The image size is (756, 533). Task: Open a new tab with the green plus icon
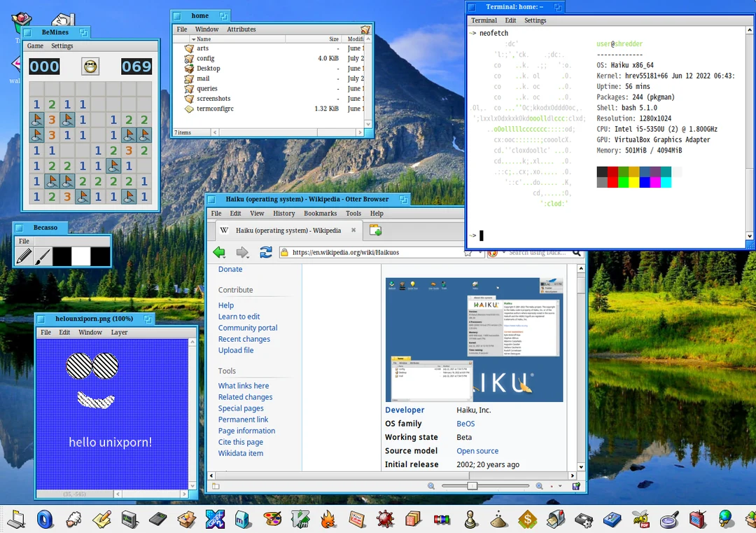374,230
